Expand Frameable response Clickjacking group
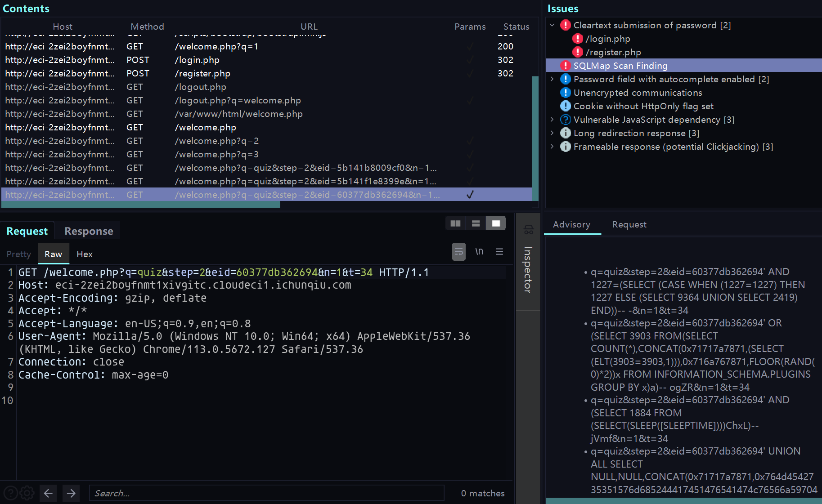822x504 pixels. [x=552, y=147]
